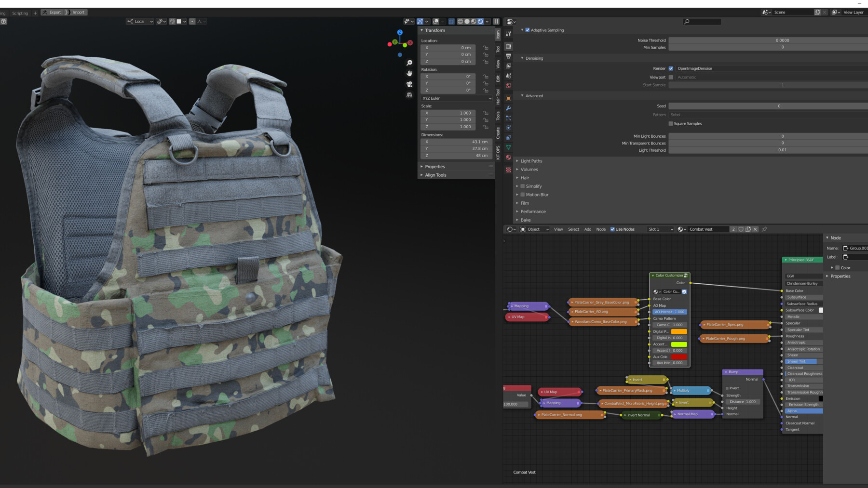868x488 pixels.
Task: Switch viewport to Solid shading mode
Action: (467, 21)
